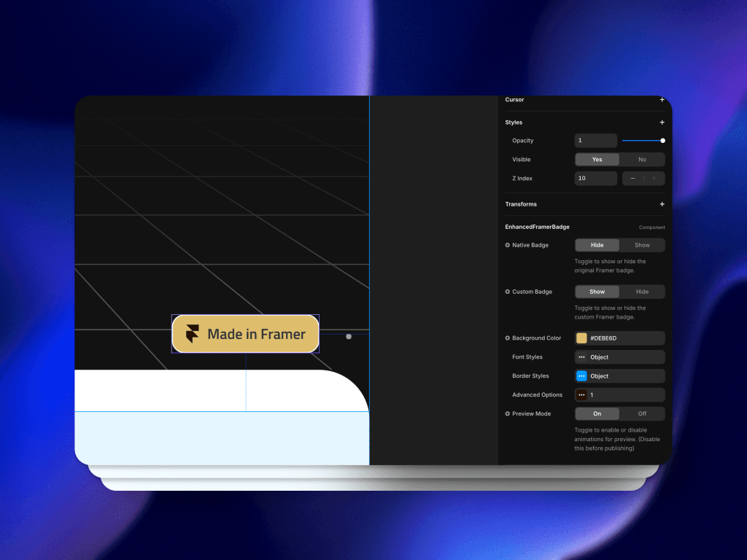Image resolution: width=747 pixels, height=560 pixels.
Task: Click the Border Styles label
Action: point(530,376)
